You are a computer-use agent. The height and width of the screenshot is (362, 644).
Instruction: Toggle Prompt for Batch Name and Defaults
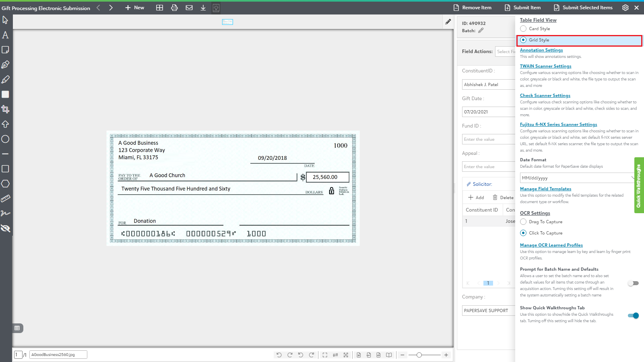point(633,283)
